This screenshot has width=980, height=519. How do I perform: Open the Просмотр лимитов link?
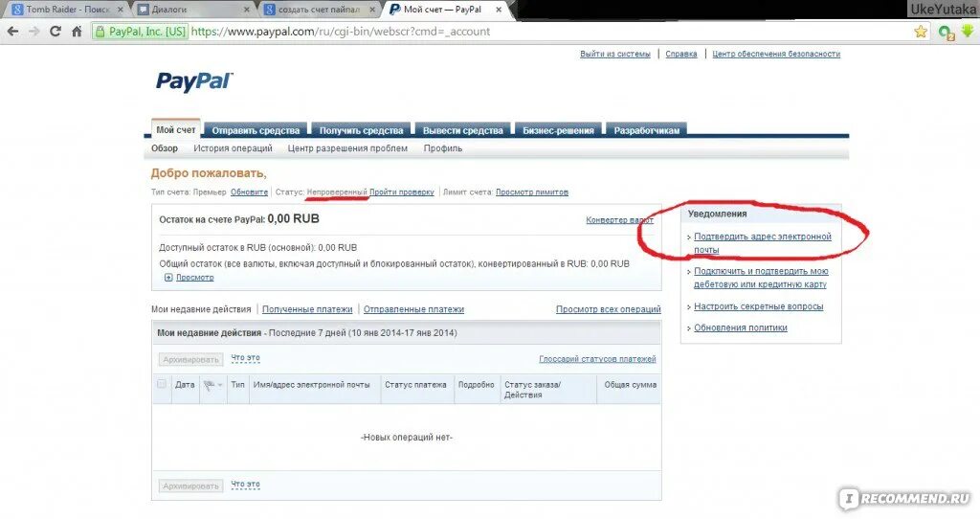pos(532,192)
